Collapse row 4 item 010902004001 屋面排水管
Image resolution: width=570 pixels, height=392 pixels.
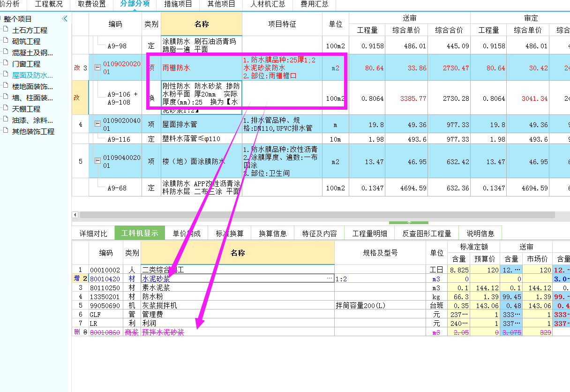pos(97,124)
